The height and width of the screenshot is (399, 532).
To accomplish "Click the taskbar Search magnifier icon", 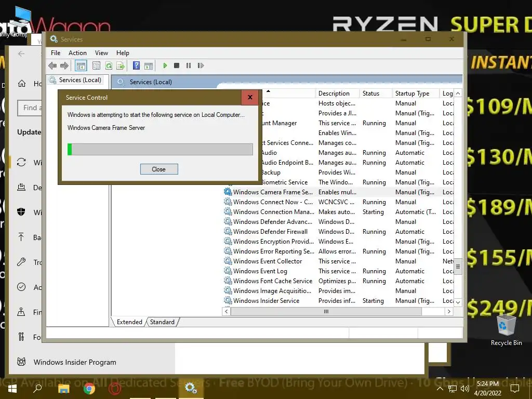I will [37, 388].
